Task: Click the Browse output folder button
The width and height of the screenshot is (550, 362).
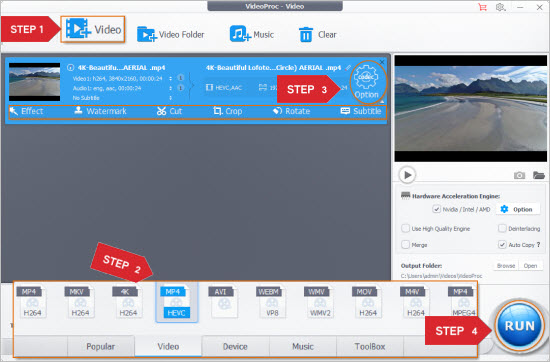Action: pyautogui.click(x=506, y=266)
